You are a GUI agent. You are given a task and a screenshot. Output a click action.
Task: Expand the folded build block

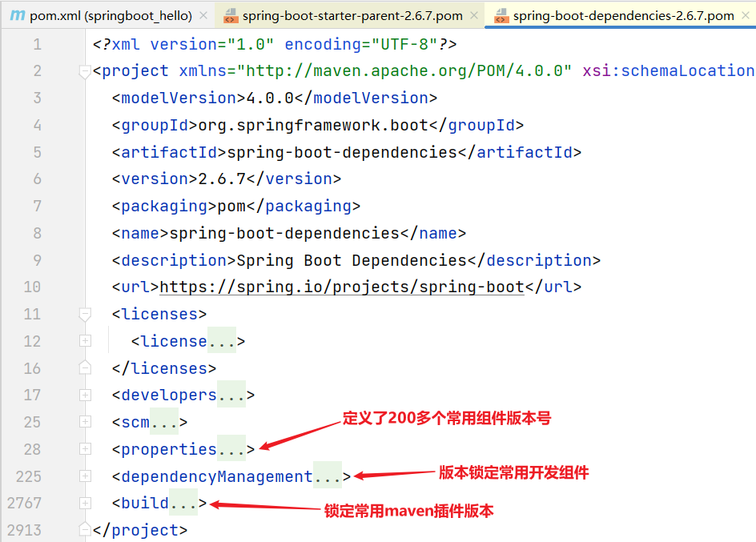point(85,504)
